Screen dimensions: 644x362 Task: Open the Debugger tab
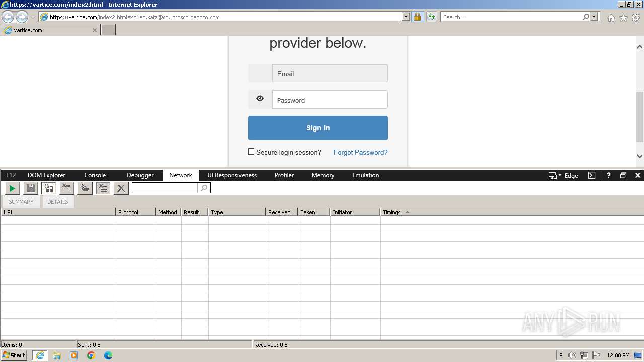pos(140,175)
